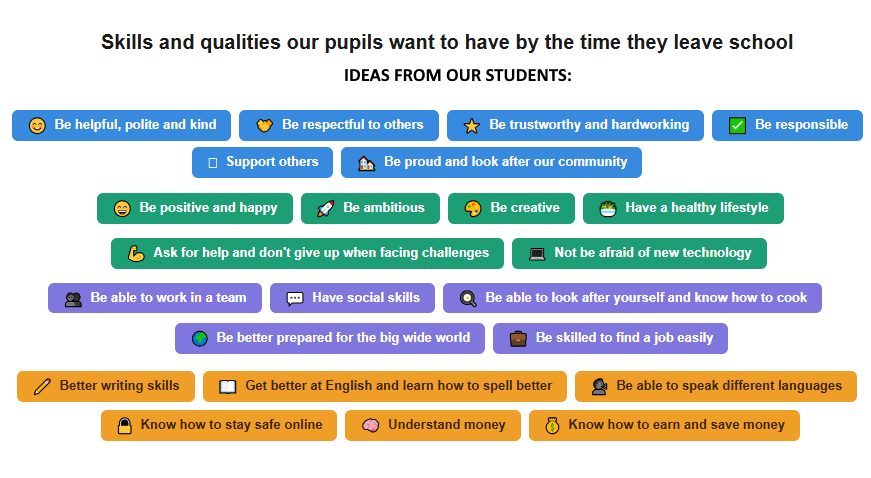
Task: Click the pencil icon on 'Better writing skills'
Action: 42,386
